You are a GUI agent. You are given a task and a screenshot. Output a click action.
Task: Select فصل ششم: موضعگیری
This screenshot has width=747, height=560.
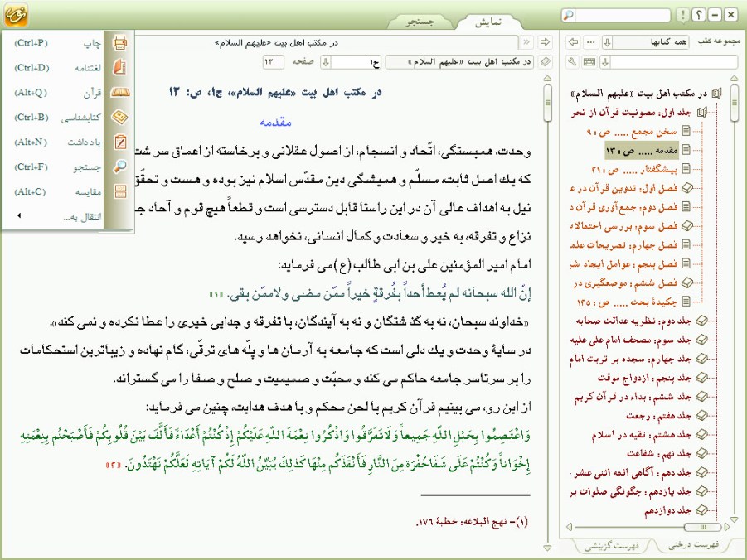coord(625,282)
